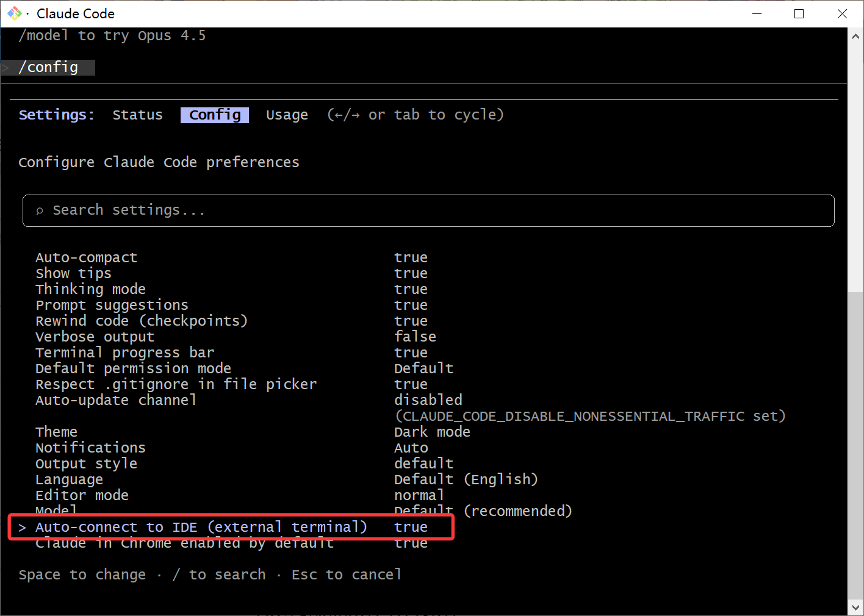Minimize the Claude Code window
Image resolution: width=864 pixels, height=616 pixels.
pos(757,13)
